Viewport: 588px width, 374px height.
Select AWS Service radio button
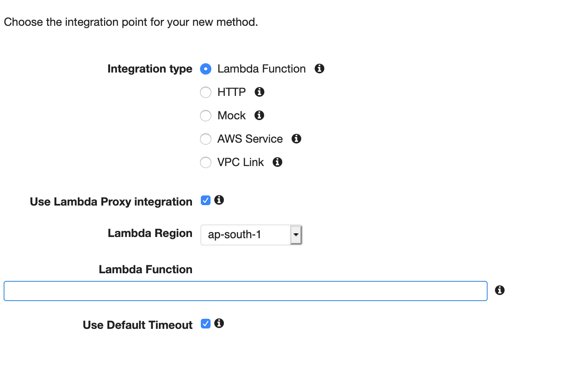coord(206,139)
